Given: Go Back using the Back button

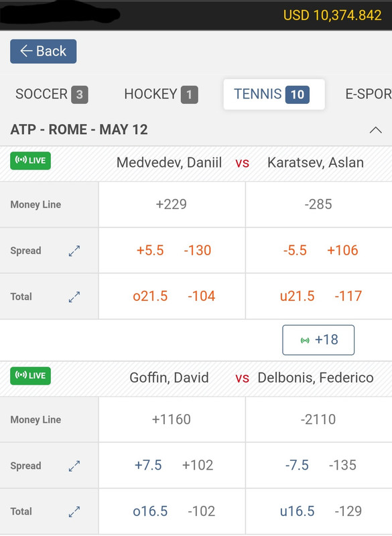Looking at the screenshot, I should point(44,52).
